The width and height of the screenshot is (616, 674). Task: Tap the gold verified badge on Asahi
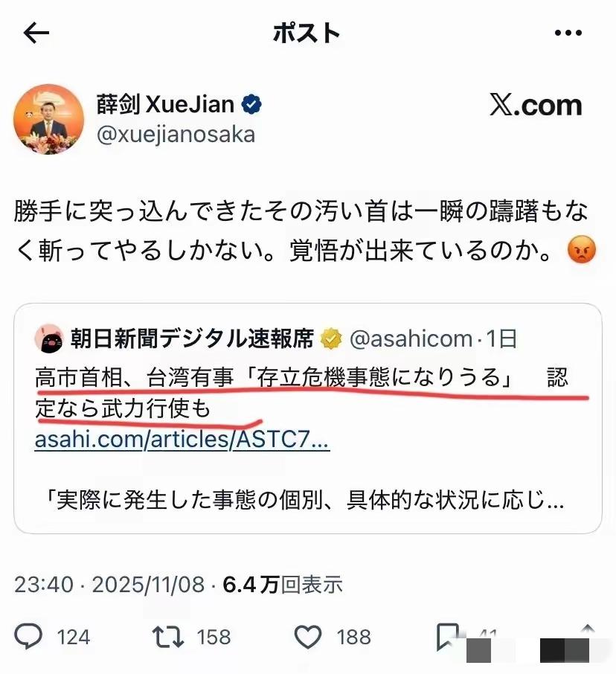click(x=331, y=338)
